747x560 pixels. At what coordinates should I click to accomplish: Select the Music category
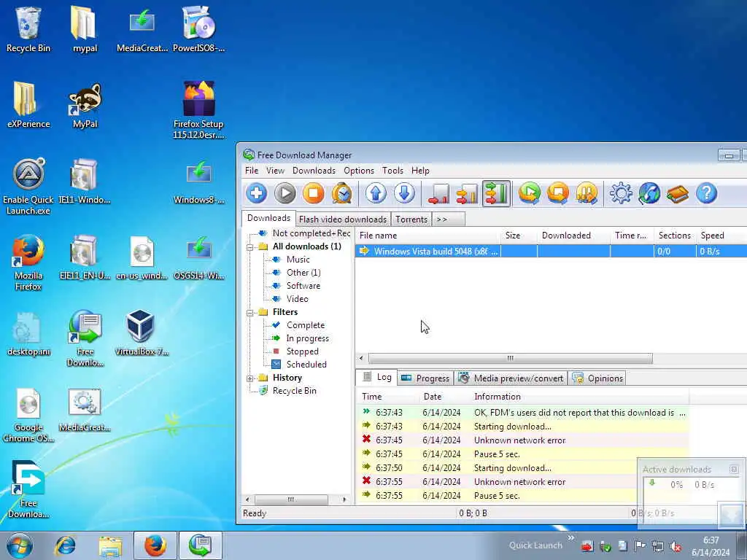298,260
